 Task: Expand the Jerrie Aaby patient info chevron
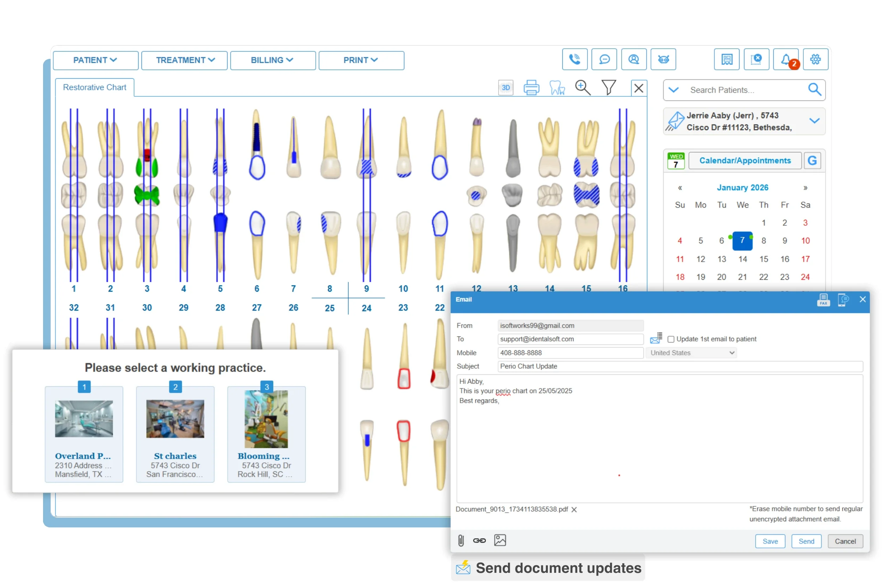pyautogui.click(x=814, y=121)
